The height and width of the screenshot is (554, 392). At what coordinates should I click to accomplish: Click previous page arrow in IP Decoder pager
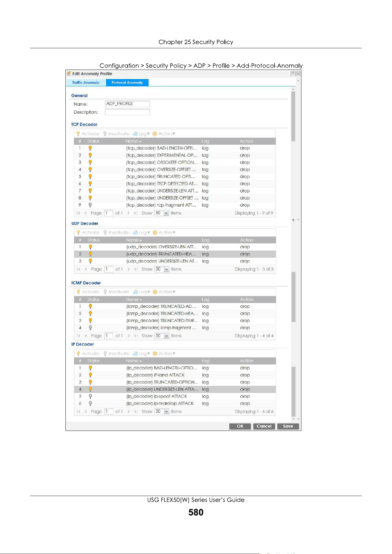click(x=86, y=412)
